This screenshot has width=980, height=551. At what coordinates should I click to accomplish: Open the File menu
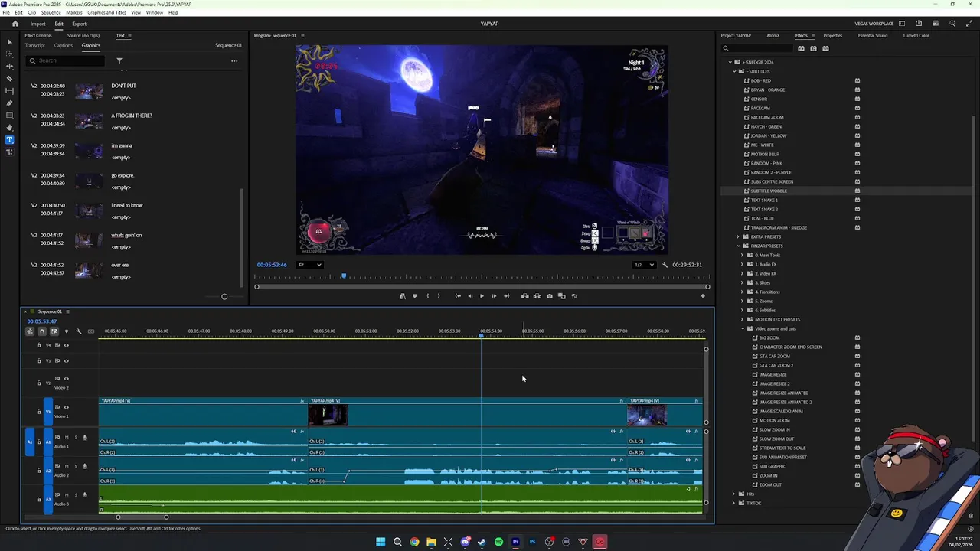click(6, 12)
